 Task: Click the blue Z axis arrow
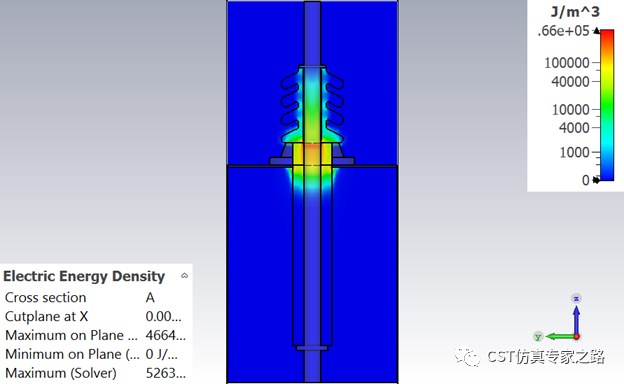[x=576, y=315]
